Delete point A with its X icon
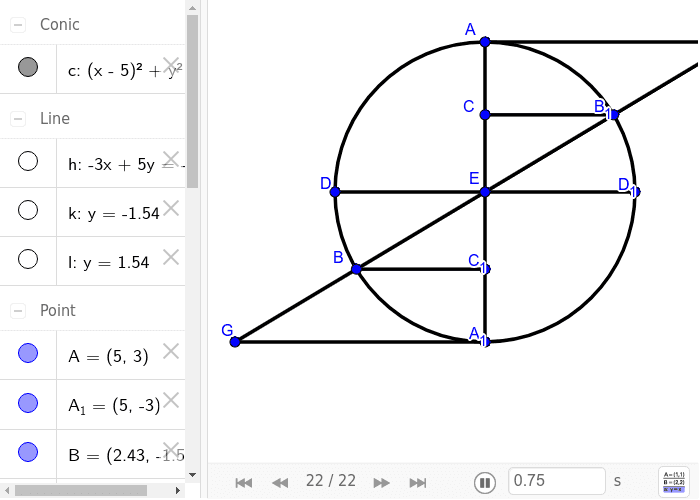The image size is (700, 500). tap(171, 351)
